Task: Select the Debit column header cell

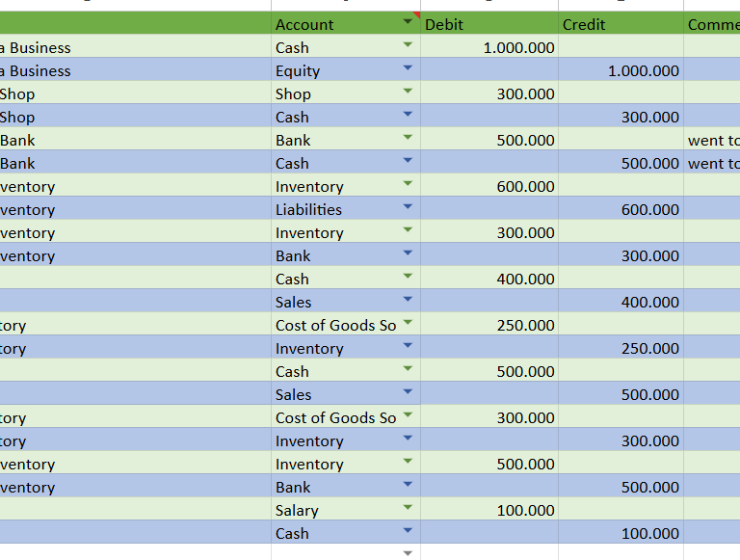Action: click(x=489, y=24)
